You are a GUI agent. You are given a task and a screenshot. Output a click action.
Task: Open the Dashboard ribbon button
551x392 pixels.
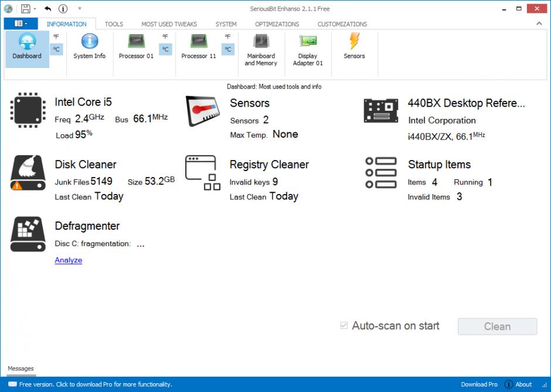27,49
